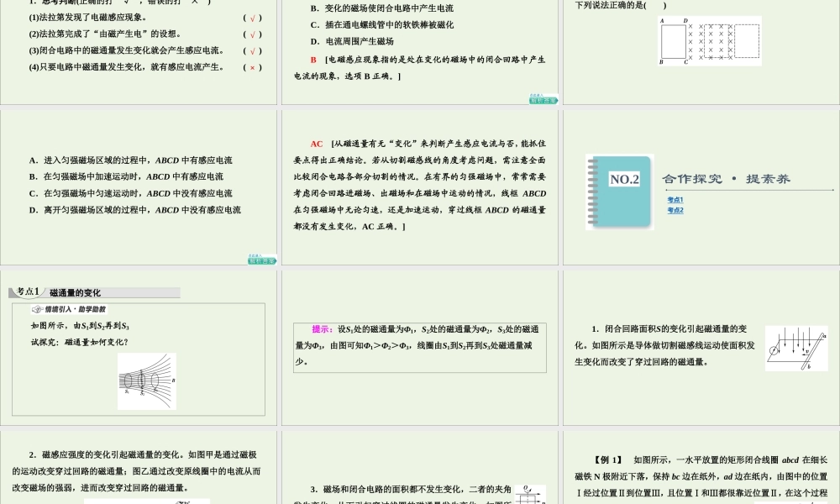
Task: Select the 考点1 磁通量的变化 header tab
Action: (x=94, y=292)
